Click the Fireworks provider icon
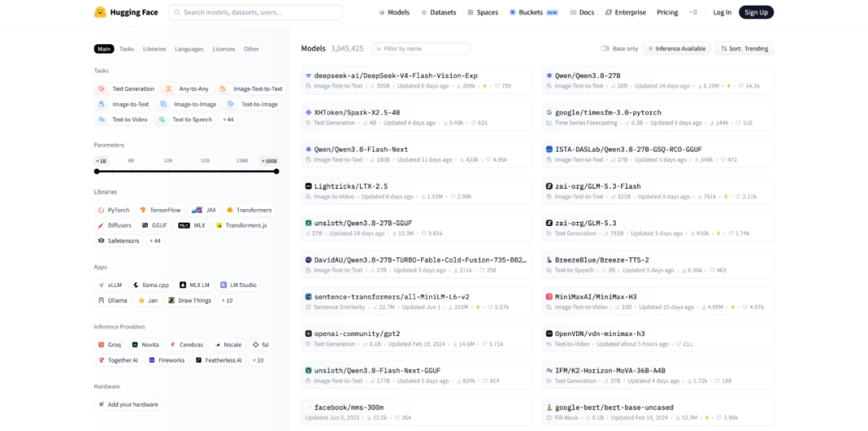868x431 pixels. (152, 360)
